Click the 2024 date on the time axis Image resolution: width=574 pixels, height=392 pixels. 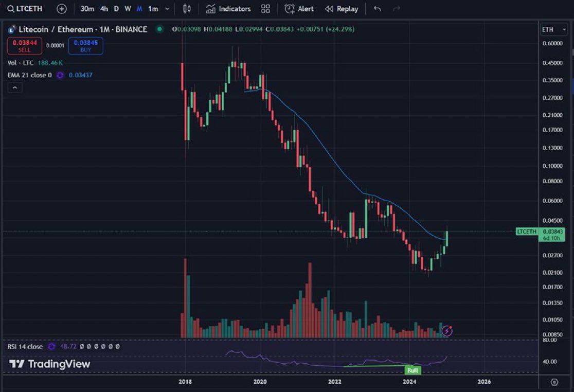point(409,382)
